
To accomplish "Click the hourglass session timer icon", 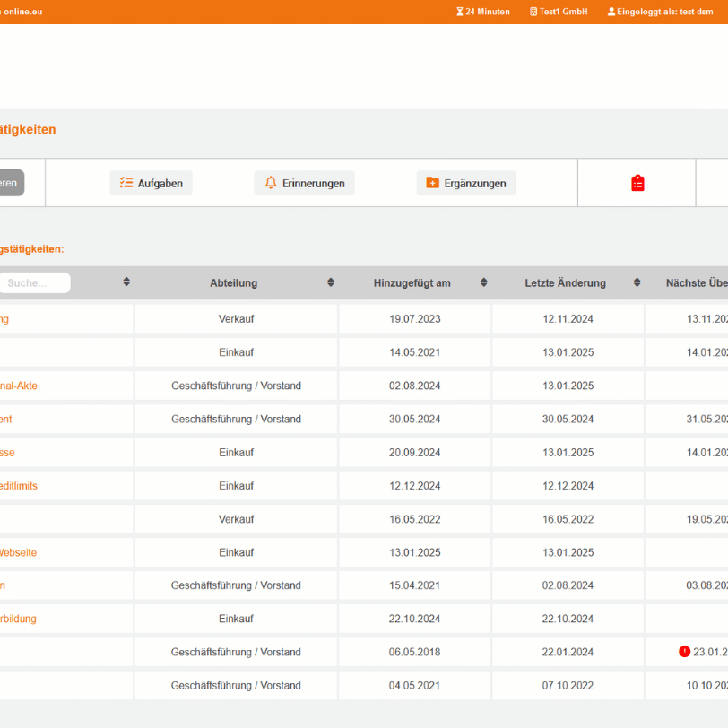I will (x=460, y=12).
